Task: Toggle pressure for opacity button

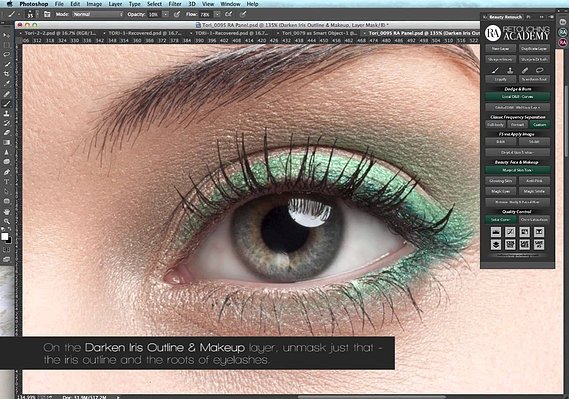Action: point(177,15)
